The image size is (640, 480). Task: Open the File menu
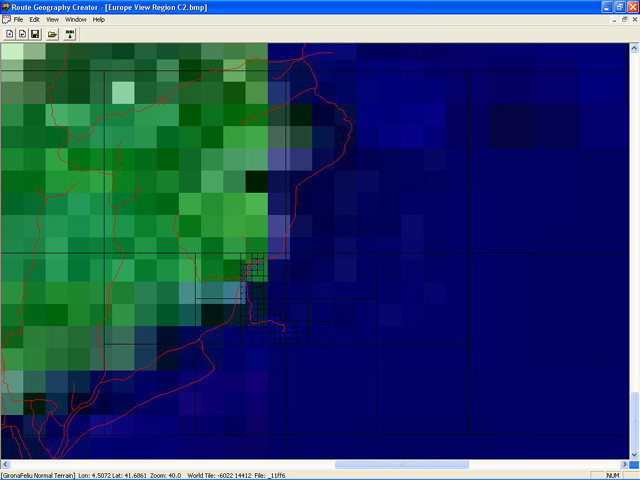18,19
